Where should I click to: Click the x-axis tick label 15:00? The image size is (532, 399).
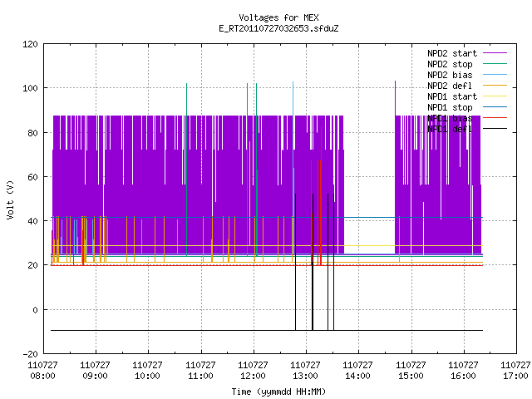click(x=411, y=376)
